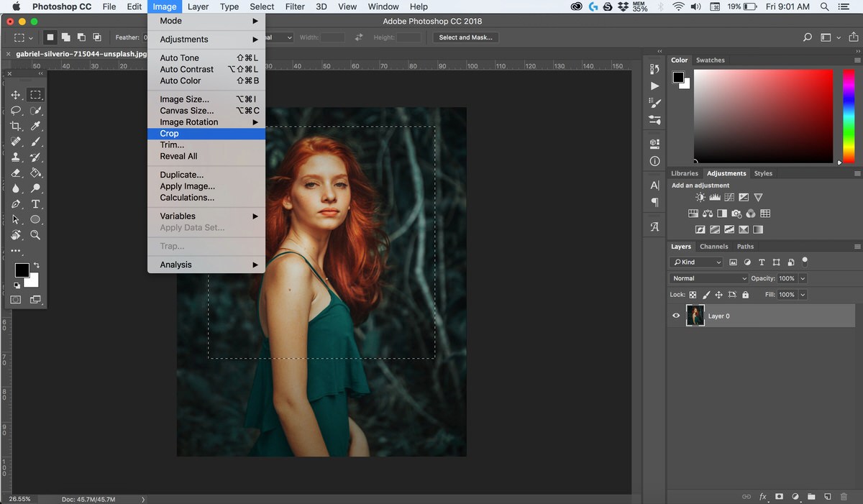Toggle lock image pixels brush icon

click(x=706, y=295)
